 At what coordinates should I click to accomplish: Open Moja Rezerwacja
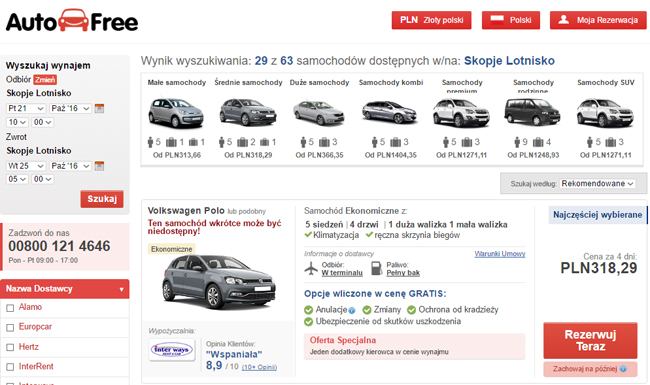tap(598, 20)
